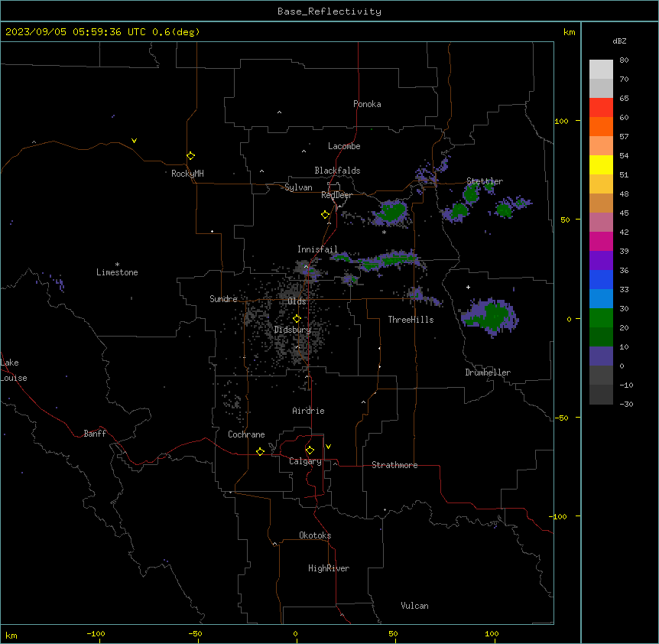Select the Calgary label
Viewport: 659px width, 644px height.
[305, 461]
